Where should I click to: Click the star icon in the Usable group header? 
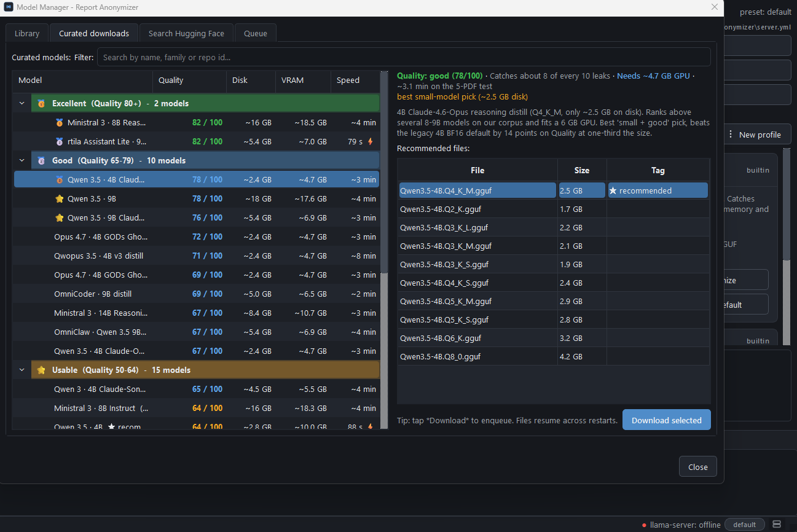pos(41,370)
